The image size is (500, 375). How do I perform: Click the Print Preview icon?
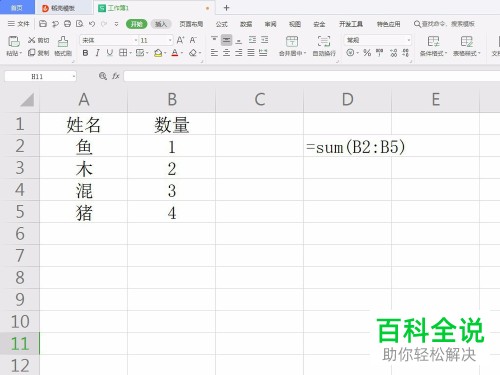(x=80, y=24)
